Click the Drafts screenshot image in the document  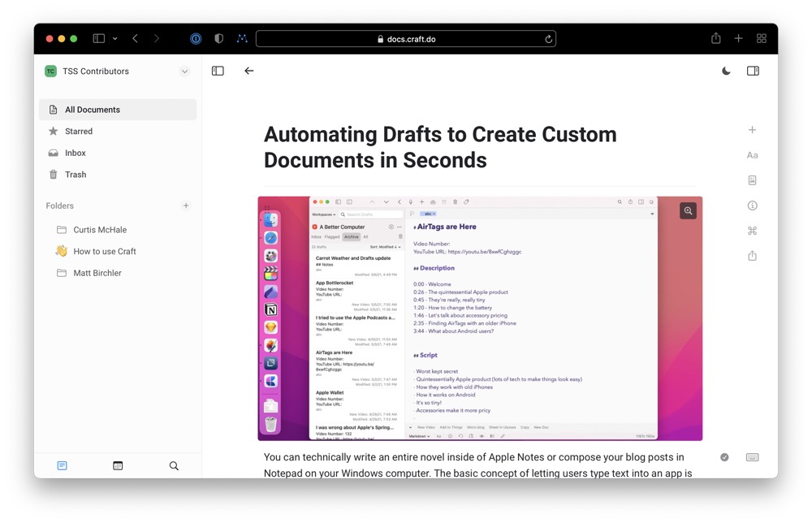tap(480, 318)
